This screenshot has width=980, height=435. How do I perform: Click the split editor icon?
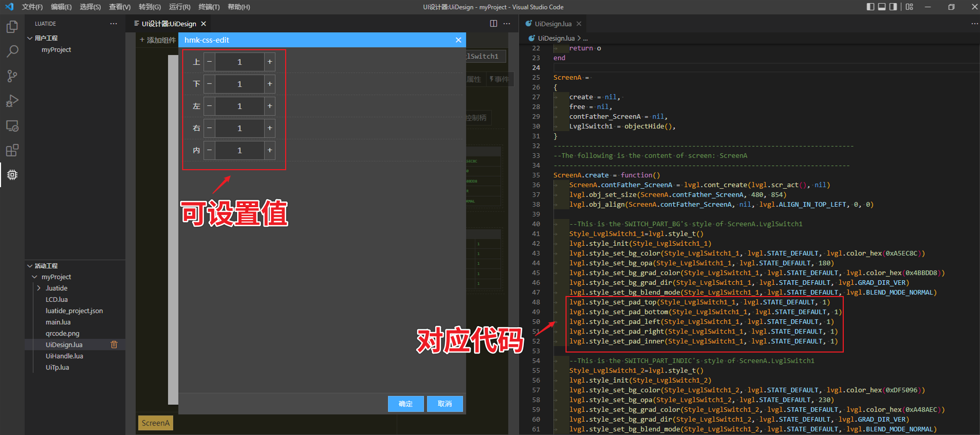[493, 24]
